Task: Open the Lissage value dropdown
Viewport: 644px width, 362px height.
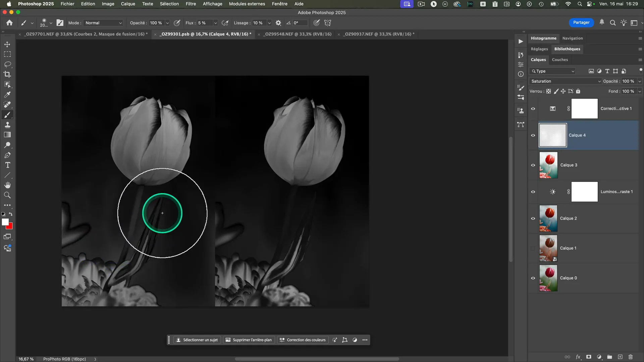Action: tap(269, 23)
